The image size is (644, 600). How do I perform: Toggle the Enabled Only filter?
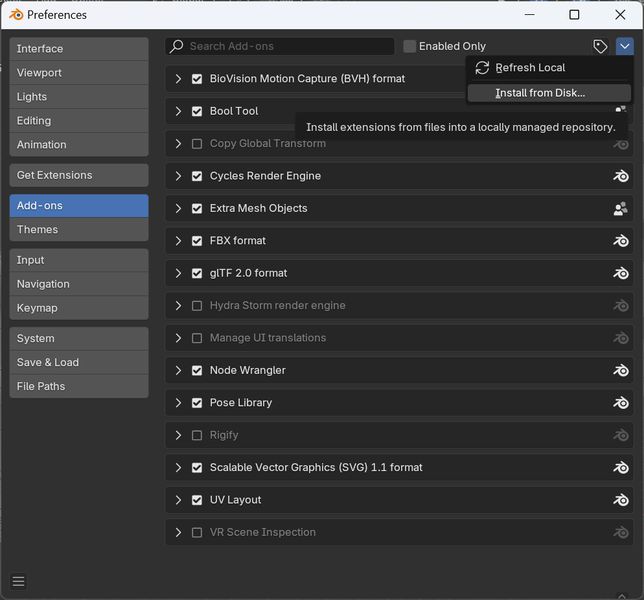click(x=409, y=46)
